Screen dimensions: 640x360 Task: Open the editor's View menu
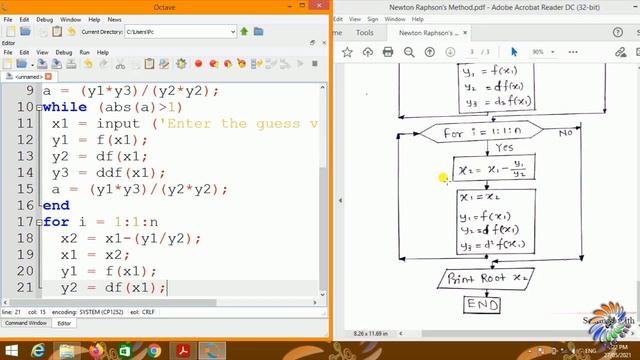coord(42,53)
